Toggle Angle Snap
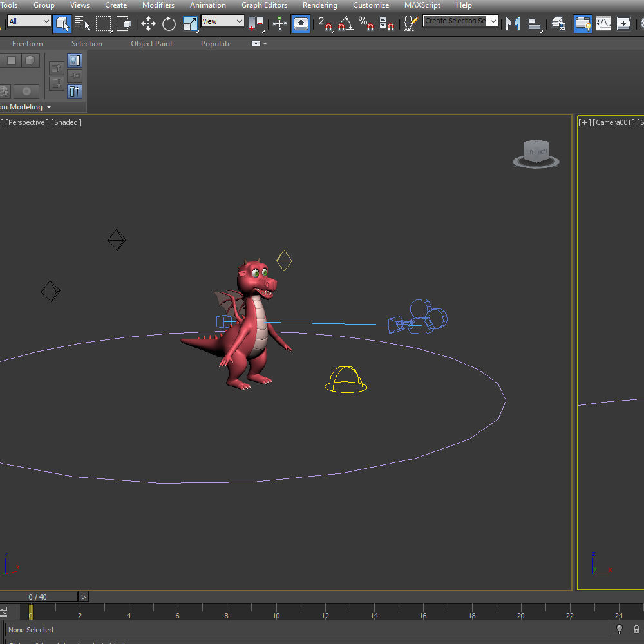 (345, 23)
